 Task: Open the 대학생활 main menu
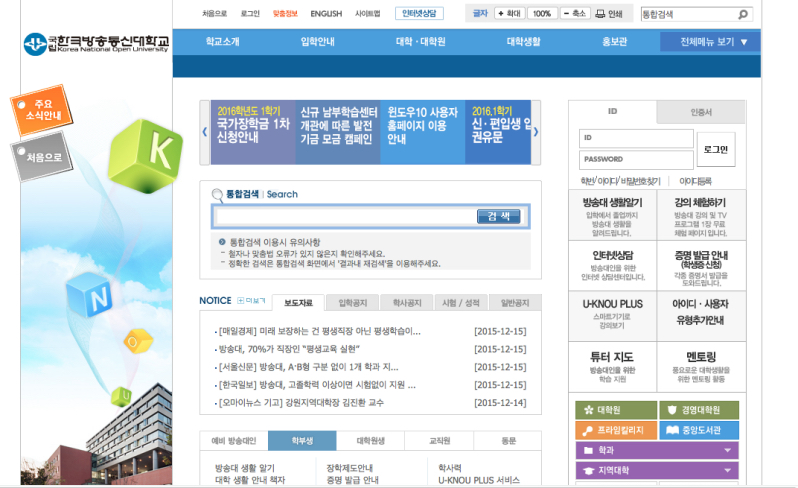click(x=523, y=42)
